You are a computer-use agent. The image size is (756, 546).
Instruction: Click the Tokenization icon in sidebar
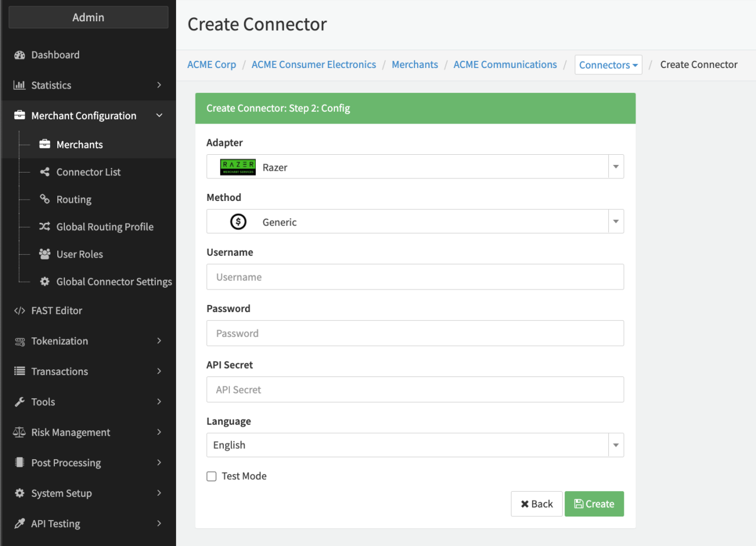click(x=19, y=341)
